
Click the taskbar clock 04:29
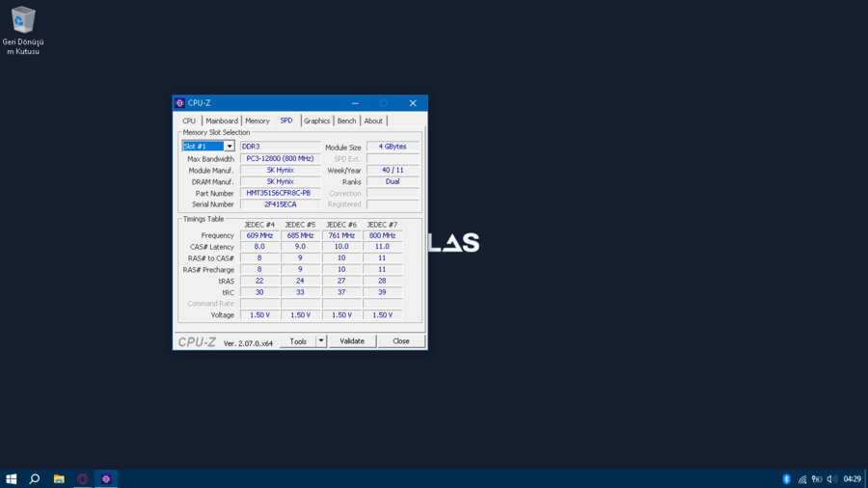click(x=852, y=478)
